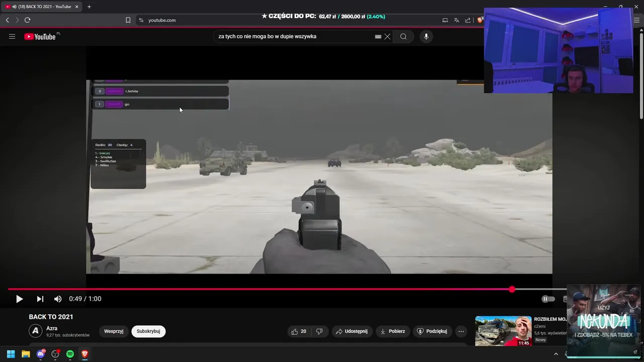Open Azra channel avatar
644x362 pixels.
coord(36,331)
